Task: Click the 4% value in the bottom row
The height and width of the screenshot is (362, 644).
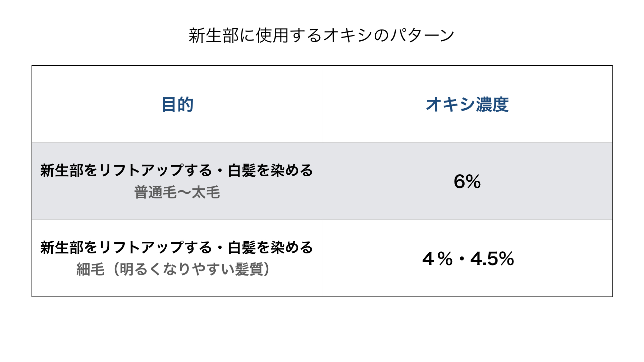Action: click(437, 259)
